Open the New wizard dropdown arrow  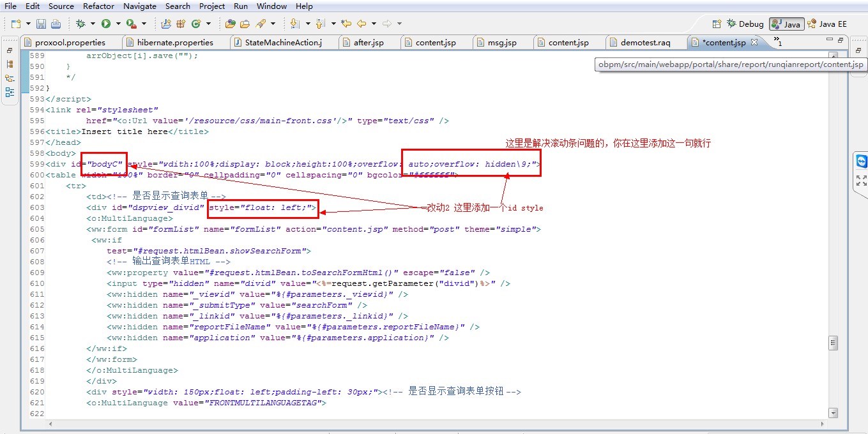(x=27, y=24)
